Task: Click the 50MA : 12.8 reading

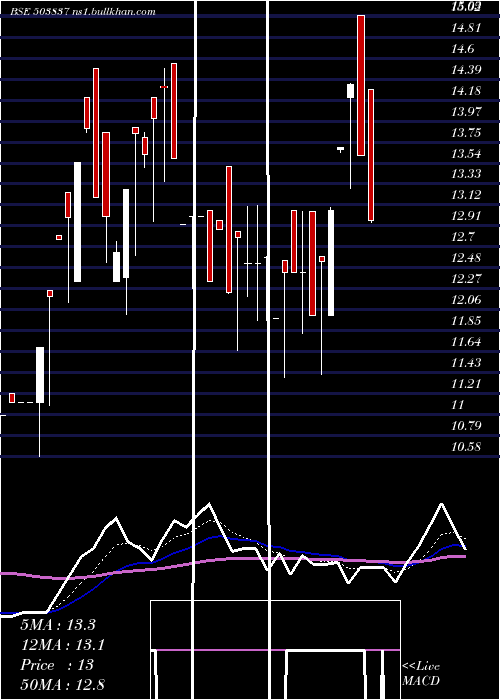Action: (62, 684)
